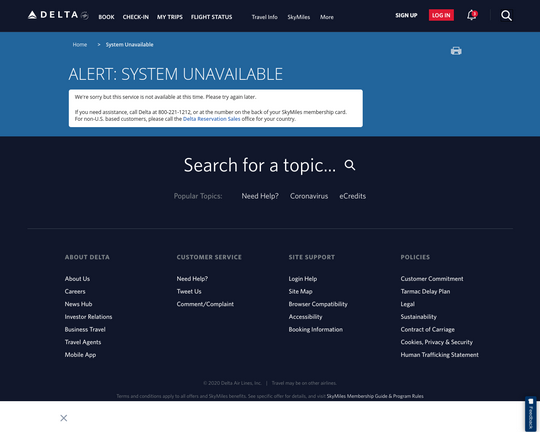This screenshot has width=540, height=432.
Task: Close the bottom banner with X
Action: tap(64, 418)
